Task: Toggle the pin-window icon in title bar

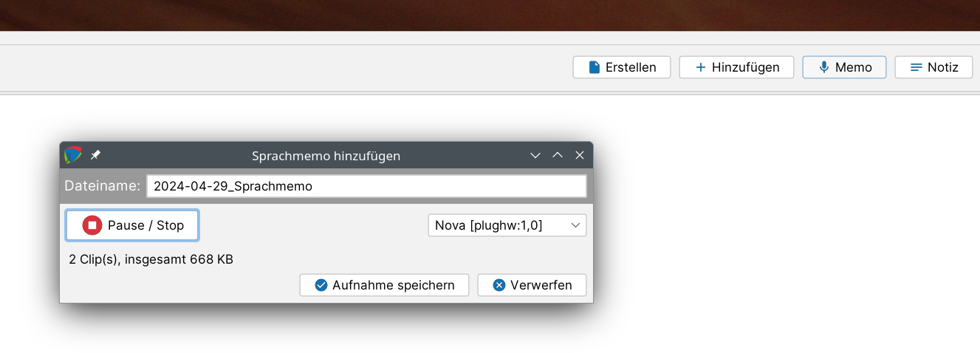Action: pos(95,155)
